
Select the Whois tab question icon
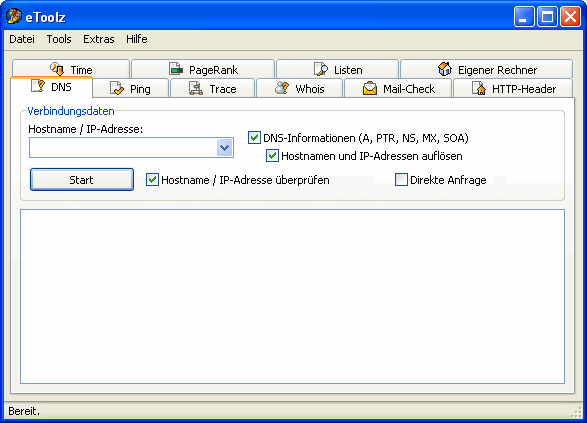click(x=282, y=88)
